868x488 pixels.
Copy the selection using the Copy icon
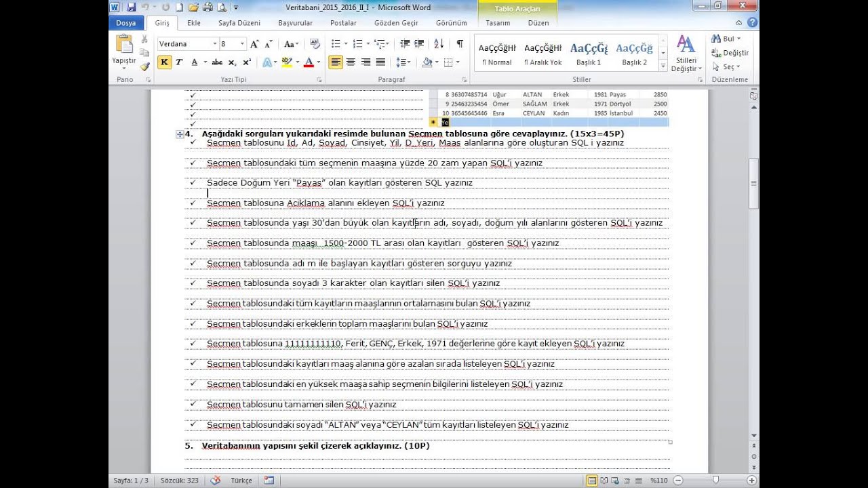[x=144, y=52]
